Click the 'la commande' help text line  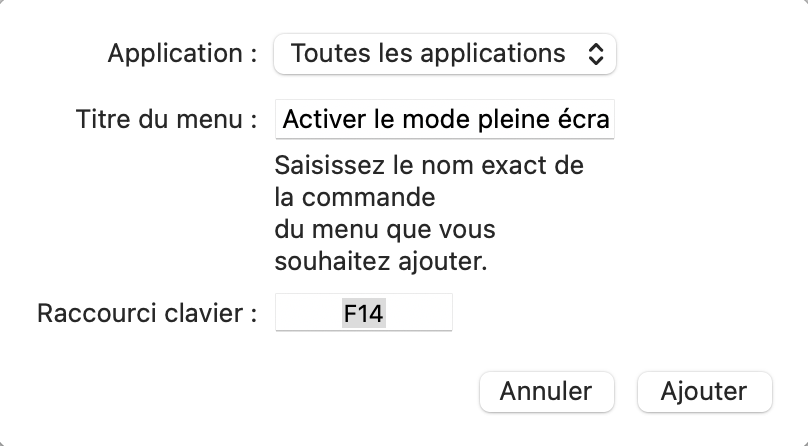click(x=354, y=197)
